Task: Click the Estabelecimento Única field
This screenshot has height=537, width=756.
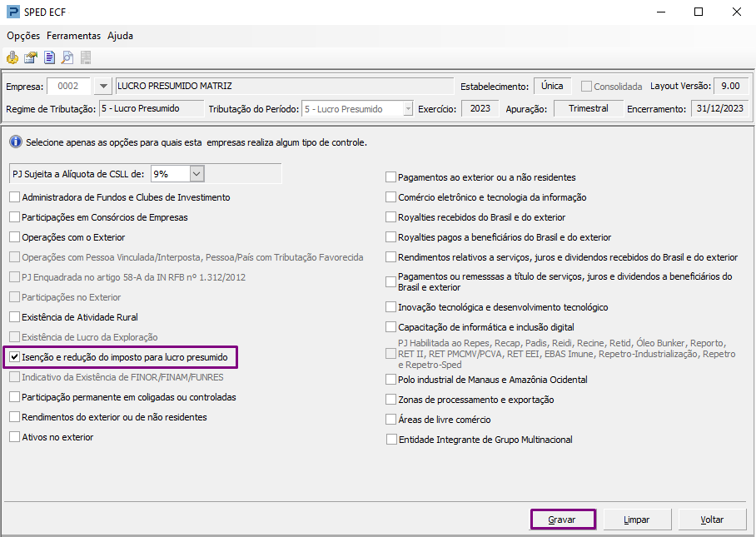Action: click(x=552, y=87)
